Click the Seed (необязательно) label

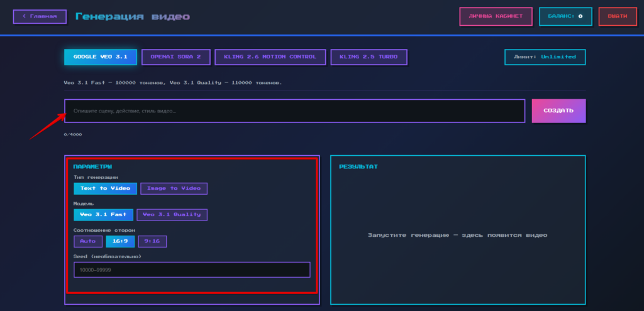pyautogui.click(x=107, y=256)
